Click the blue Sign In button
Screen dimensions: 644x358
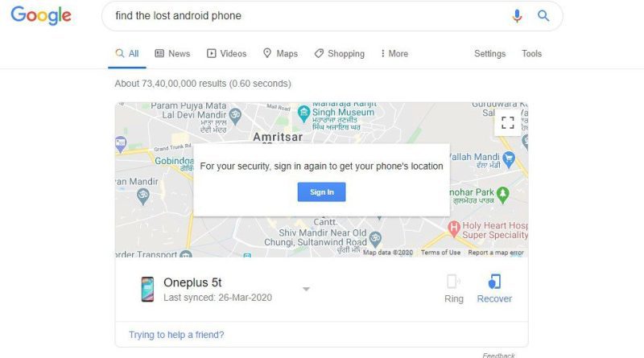(321, 192)
